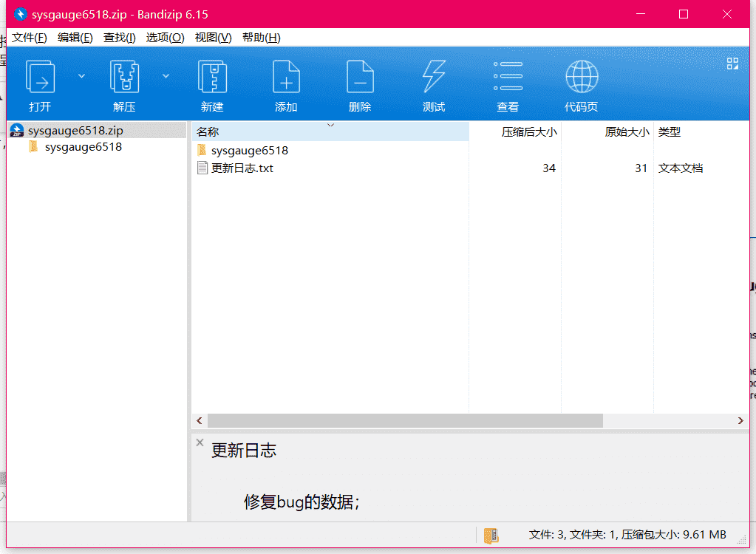Open the 查找(I) menu
This screenshot has height=554, width=756.
120,38
